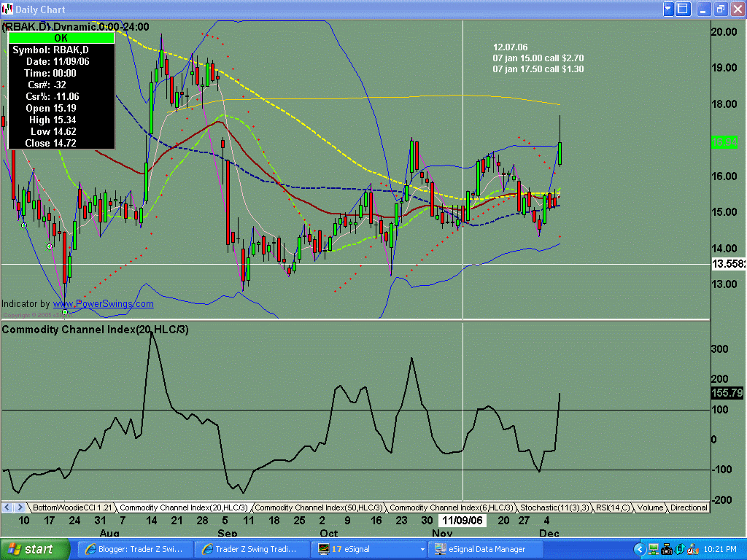Switch to the Stochastic(11(3),3) tab
The image size is (747, 560).
coord(554,507)
